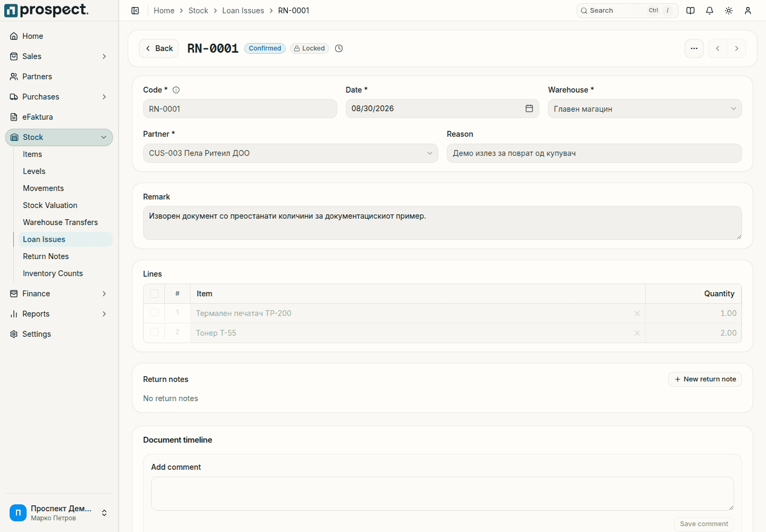The width and height of the screenshot is (766, 532).
Task: Collapse the Stock menu
Action: [x=59, y=137]
